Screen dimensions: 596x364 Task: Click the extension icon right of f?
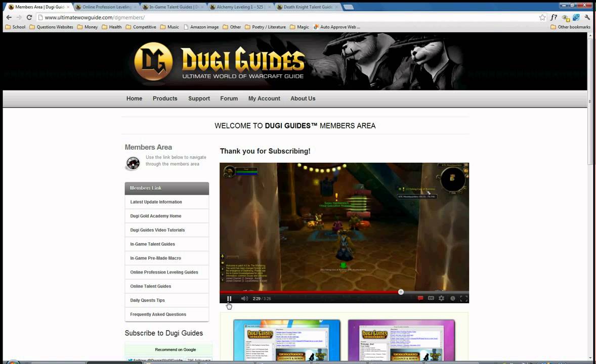[x=566, y=18]
